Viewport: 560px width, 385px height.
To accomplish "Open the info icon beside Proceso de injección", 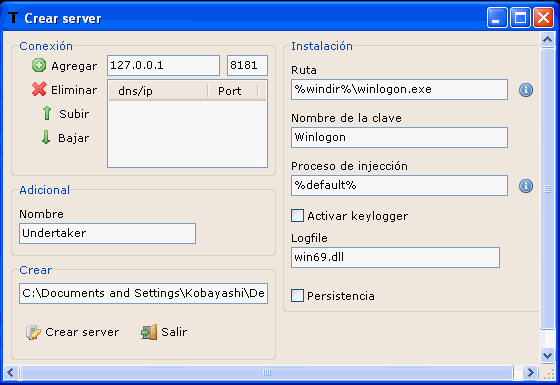I will point(526,186).
